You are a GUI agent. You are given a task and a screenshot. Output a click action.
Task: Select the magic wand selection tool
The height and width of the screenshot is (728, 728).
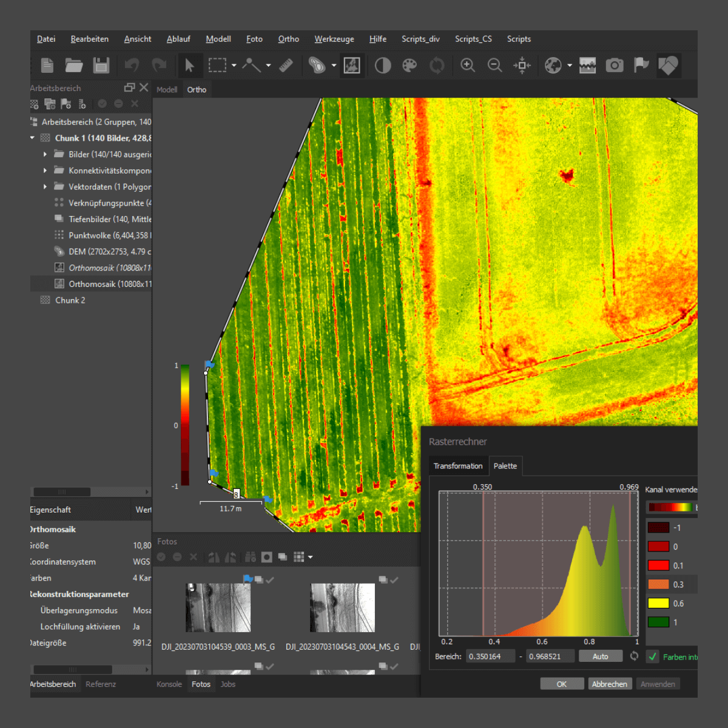point(253,65)
